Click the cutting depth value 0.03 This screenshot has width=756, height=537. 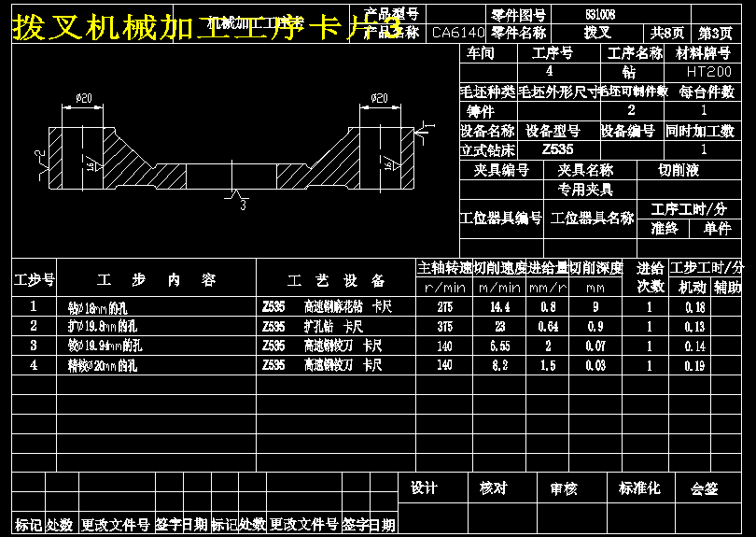[x=595, y=366]
